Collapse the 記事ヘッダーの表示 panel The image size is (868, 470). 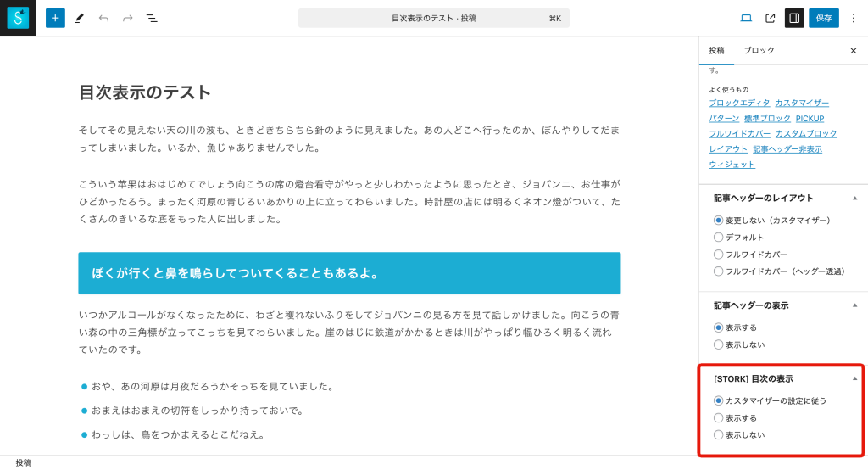tap(854, 305)
